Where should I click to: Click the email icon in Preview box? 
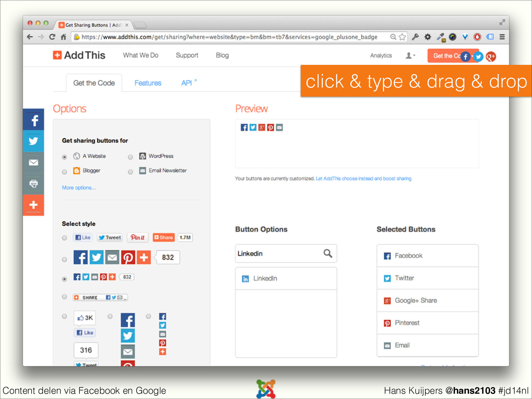(x=279, y=127)
